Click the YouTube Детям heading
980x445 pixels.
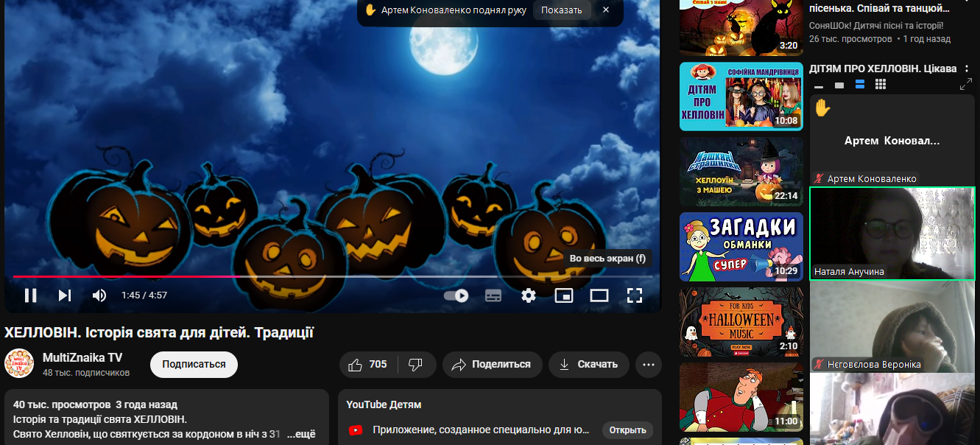[384, 404]
